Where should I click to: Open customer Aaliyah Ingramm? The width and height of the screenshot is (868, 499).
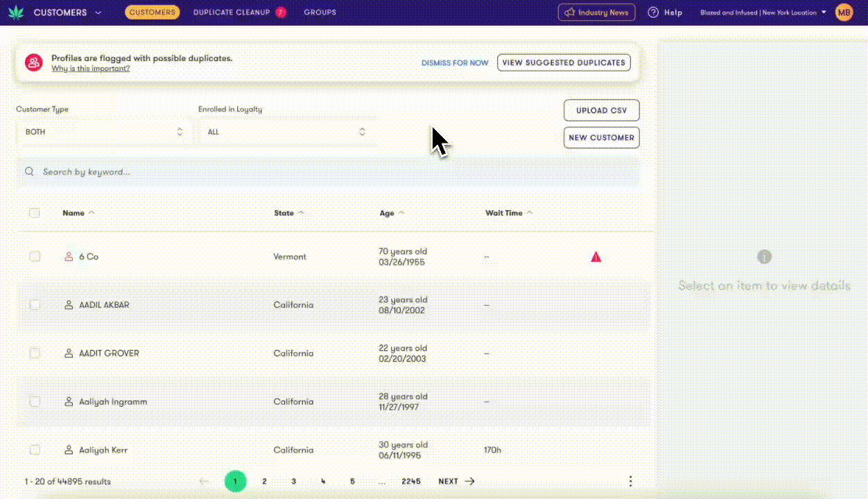113,402
